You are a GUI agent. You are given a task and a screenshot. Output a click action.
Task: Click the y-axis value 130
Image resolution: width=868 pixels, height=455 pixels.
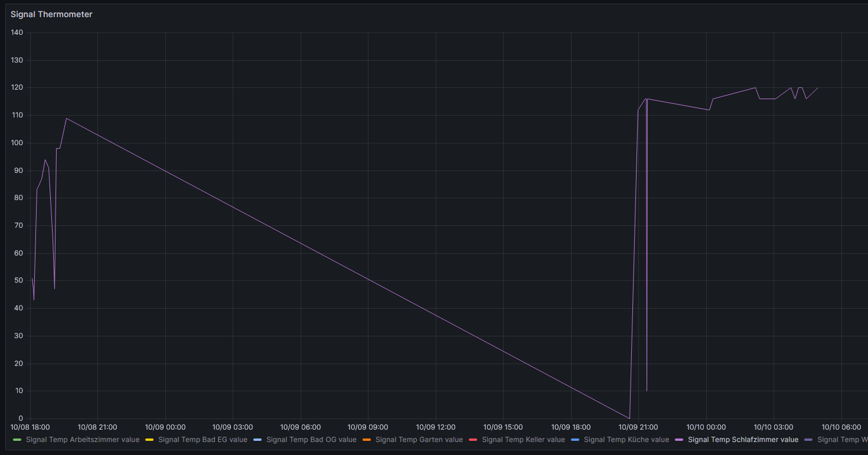pos(17,60)
